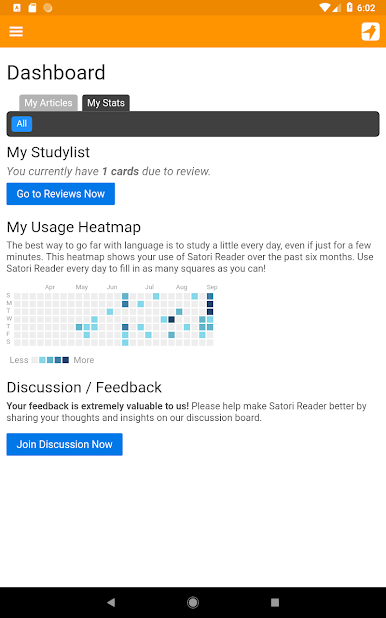This screenshot has height=618, width=386.
Task: Tap the Satori Reader bird logo icon
Action: [370, 32]
